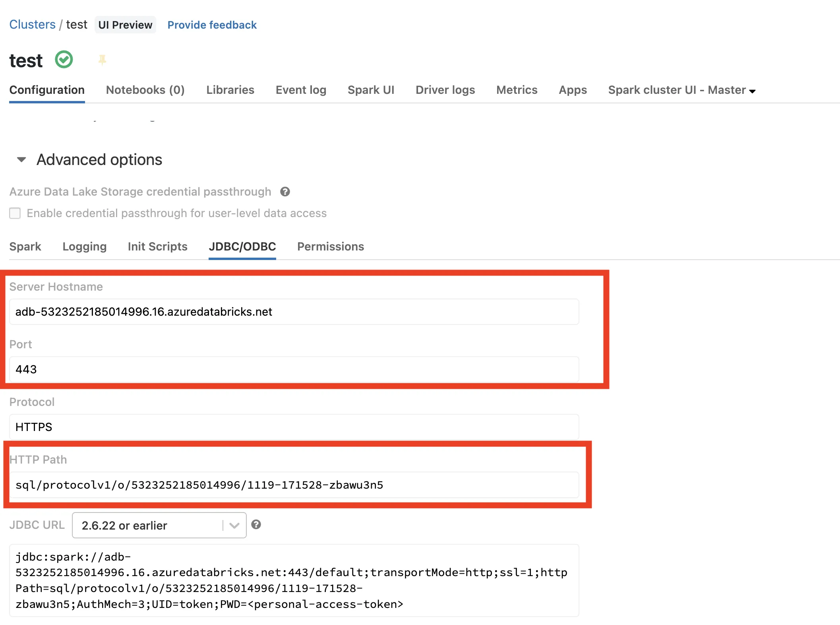
Task: View the Driver logs tab
Action: coord(445,90)
